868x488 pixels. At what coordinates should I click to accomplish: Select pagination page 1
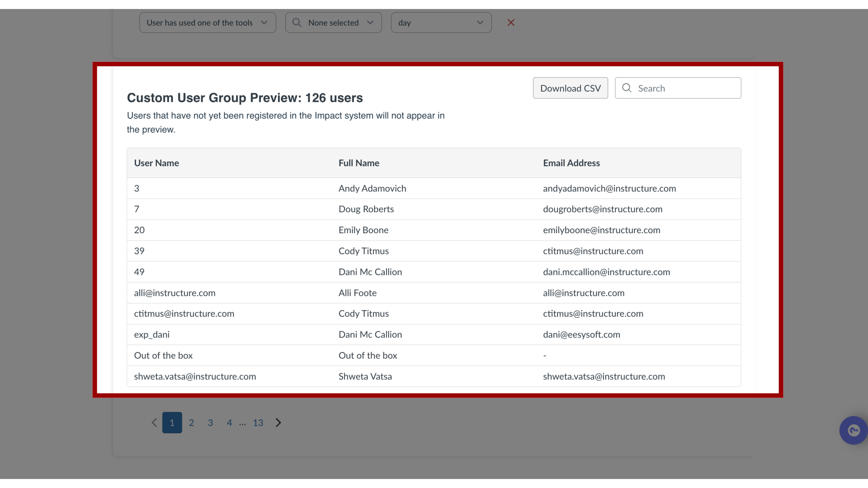(x=172, y=422)
